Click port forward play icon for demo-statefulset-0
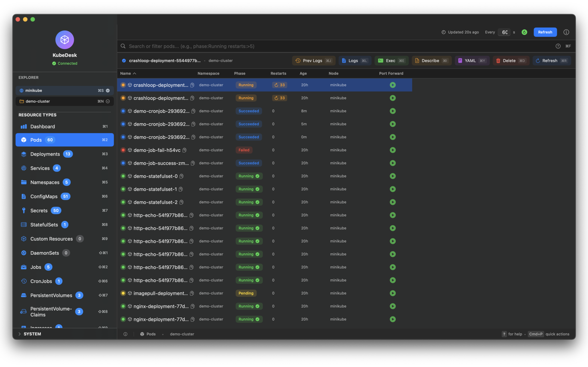 coord(393,176)
